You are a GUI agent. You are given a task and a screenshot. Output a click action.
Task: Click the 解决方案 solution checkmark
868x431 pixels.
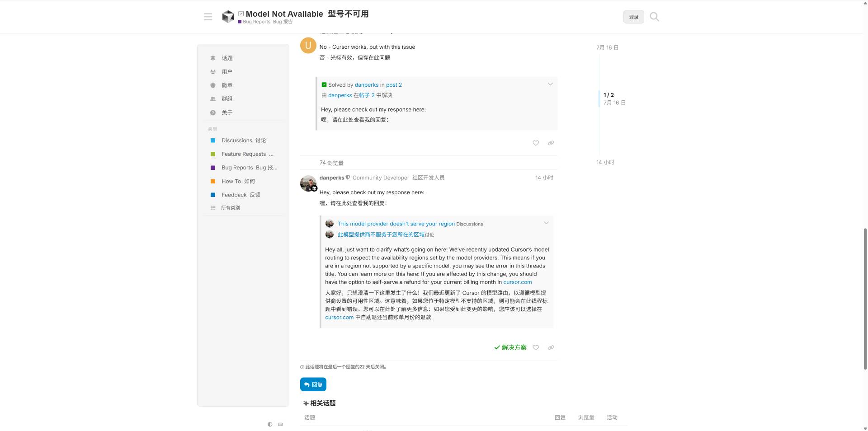click(510, 347)
